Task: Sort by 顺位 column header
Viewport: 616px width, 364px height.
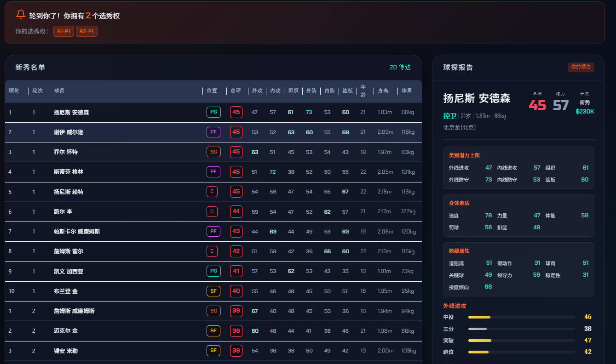Action: click(x=14, y=91)
